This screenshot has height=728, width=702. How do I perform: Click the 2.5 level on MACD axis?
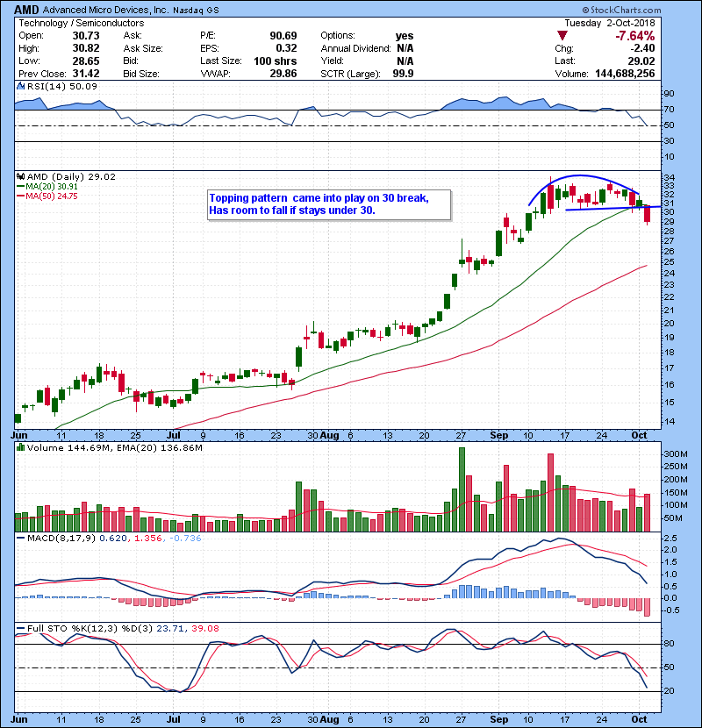pos(670,539)
